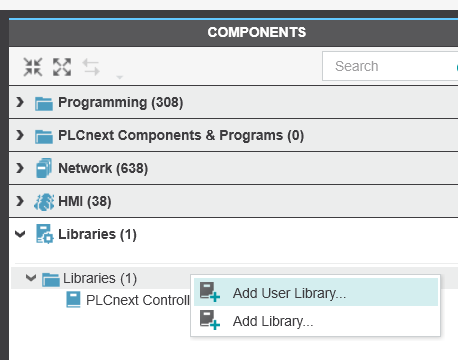Click the swap arrows toolbar icon
This screenshot has width=458, height=360.
[x=91, y=67]
